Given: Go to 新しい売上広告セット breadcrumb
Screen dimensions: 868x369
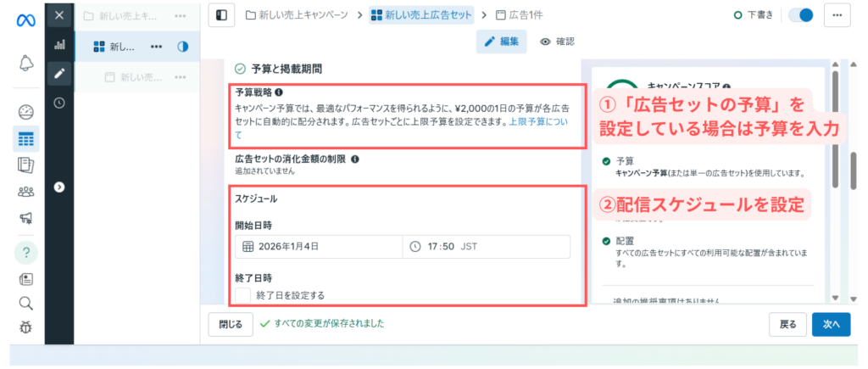Looking at the screenshot, I should (x=422, y=15).
